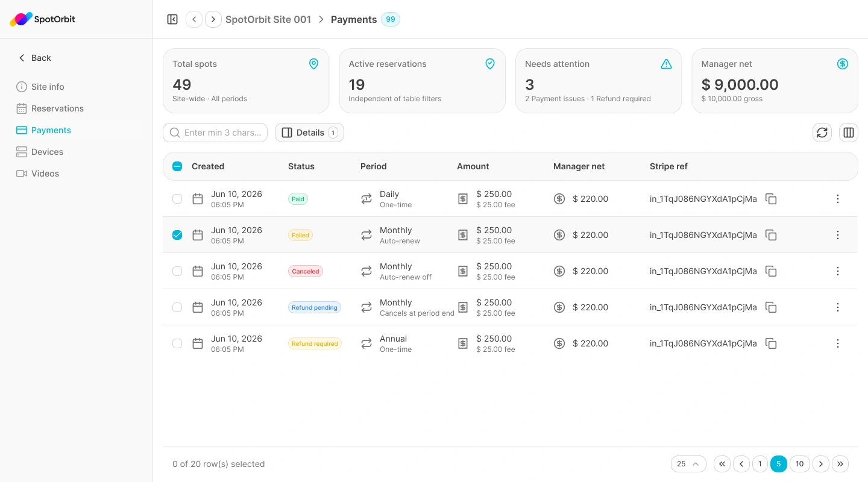Jump to the last page

840,464
